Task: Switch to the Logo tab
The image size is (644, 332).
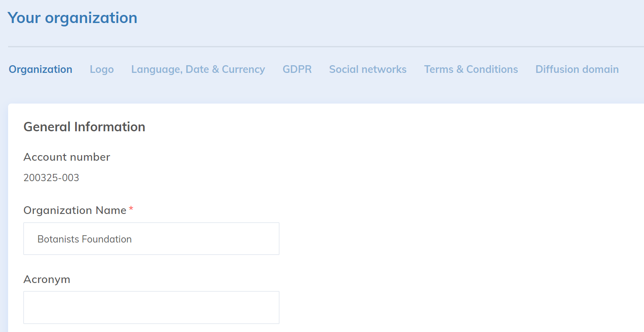Action: pyautogui.click(x=102, y=69)
